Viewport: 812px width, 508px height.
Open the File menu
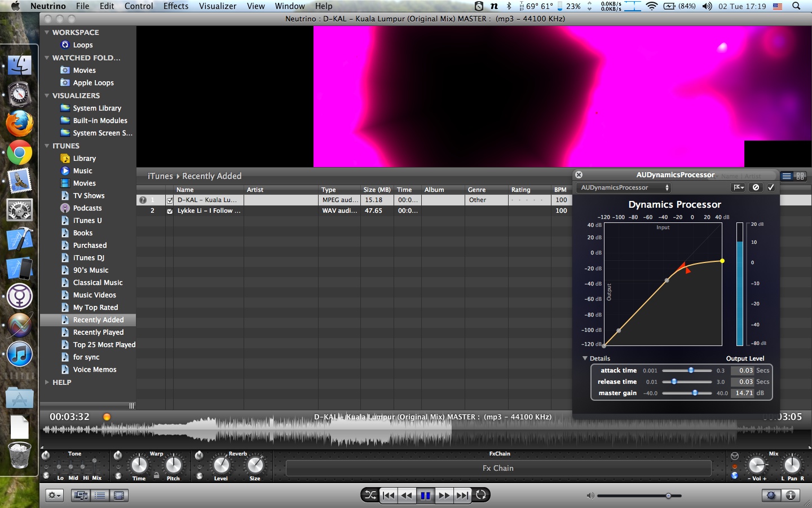[x=82, y=6]
